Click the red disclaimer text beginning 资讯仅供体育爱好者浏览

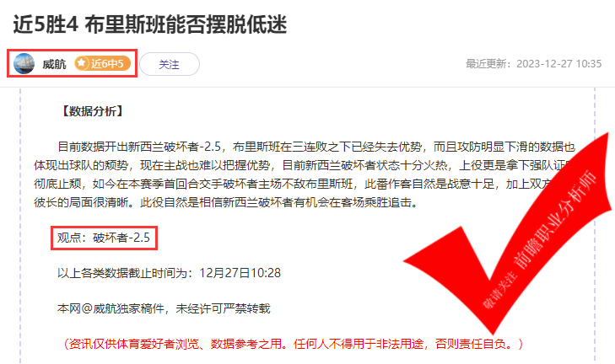[293, 344]
